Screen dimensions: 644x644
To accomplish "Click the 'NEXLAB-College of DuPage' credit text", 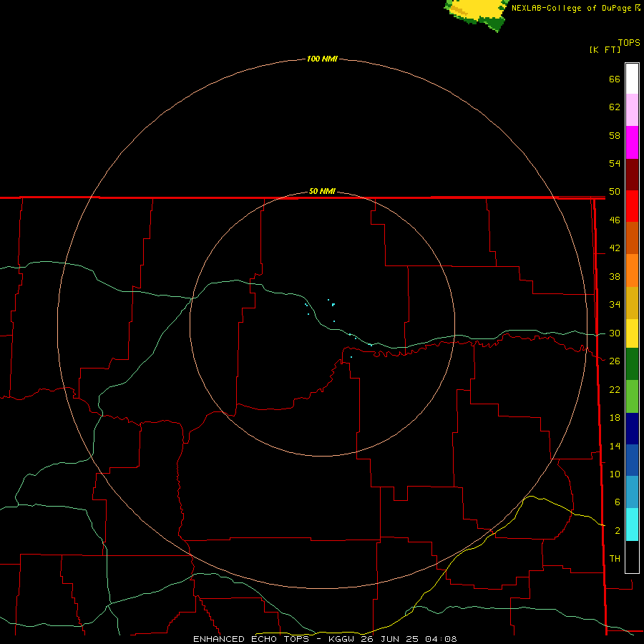I will (x=571, y=8).
